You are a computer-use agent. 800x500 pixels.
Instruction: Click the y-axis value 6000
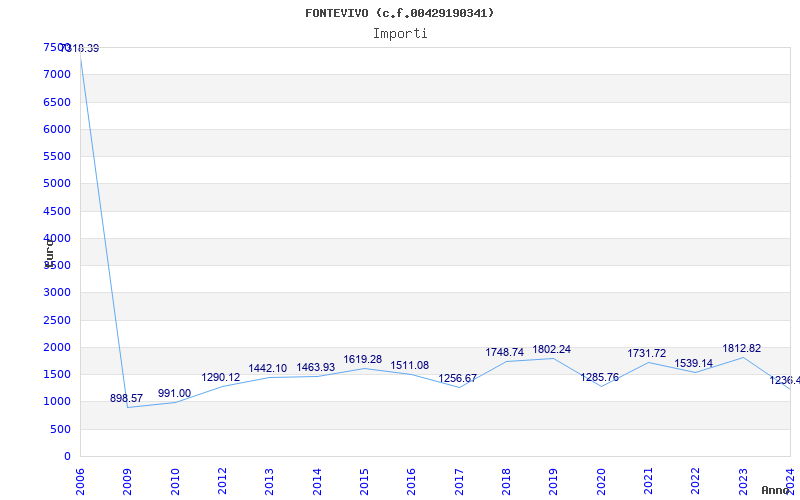pyautogui.click(x=57, y=129)
